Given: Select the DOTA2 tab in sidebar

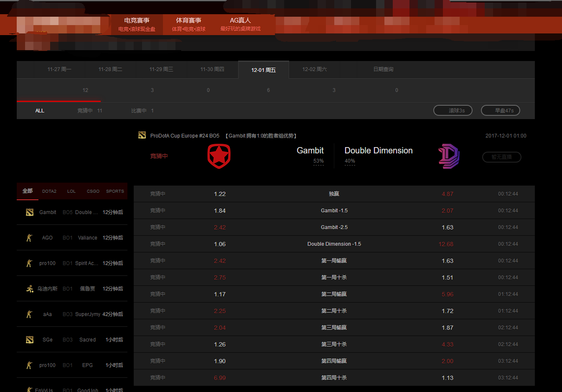Looking at the screenshot, I should [x=49, y=191].
